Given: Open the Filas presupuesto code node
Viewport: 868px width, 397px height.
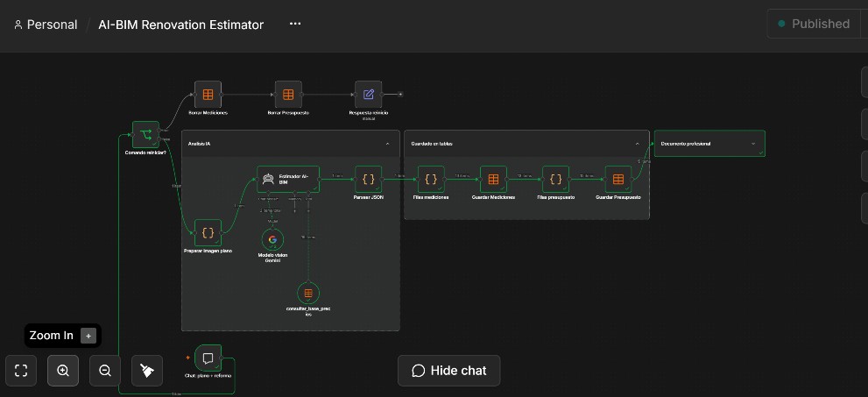Looking at the screenshot, I should pos(556,180).
